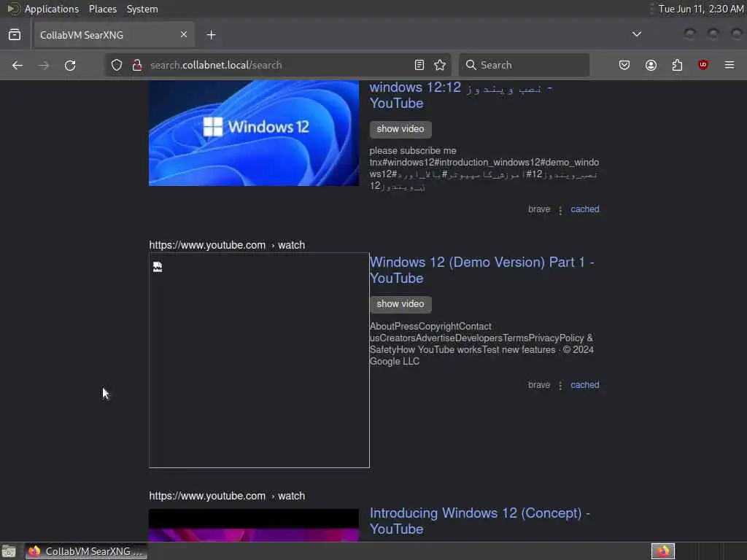Click the Firefox back arrow button
Viewport: 747px width, 560px height.
(18, 65)
